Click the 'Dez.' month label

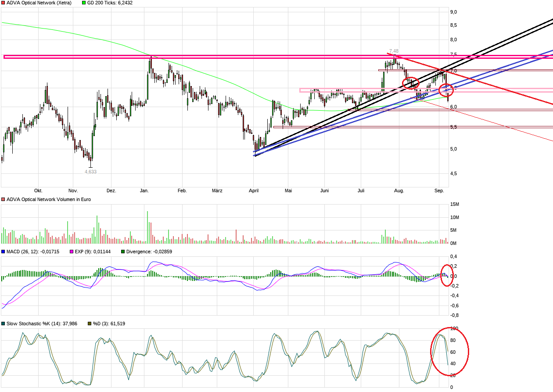(x=111, y=191)
